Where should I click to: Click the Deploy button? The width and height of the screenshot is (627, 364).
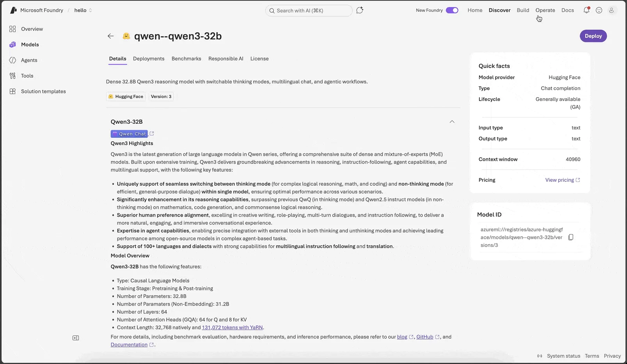click(x=593, y=36)
